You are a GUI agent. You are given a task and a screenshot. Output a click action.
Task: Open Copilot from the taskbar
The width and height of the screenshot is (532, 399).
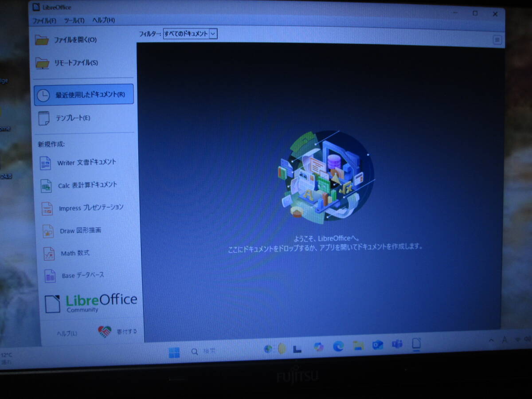click(x=318, y=347)
